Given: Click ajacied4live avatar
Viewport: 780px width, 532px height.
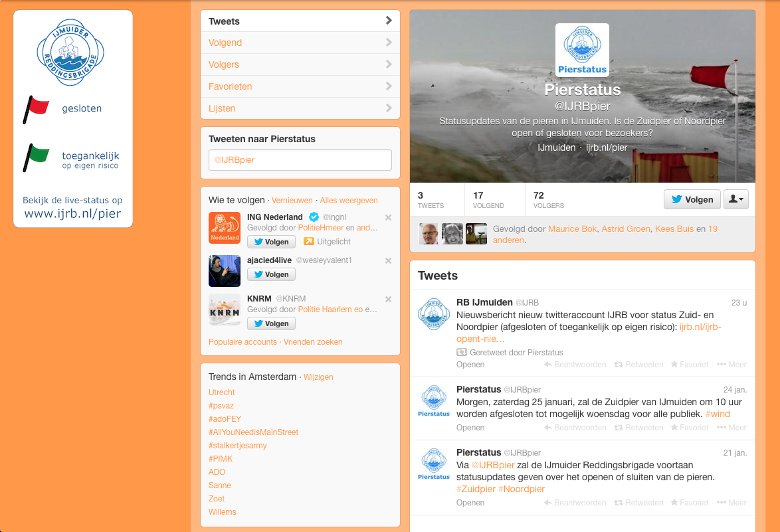Looking at the screenshot, I should (225, 271).
